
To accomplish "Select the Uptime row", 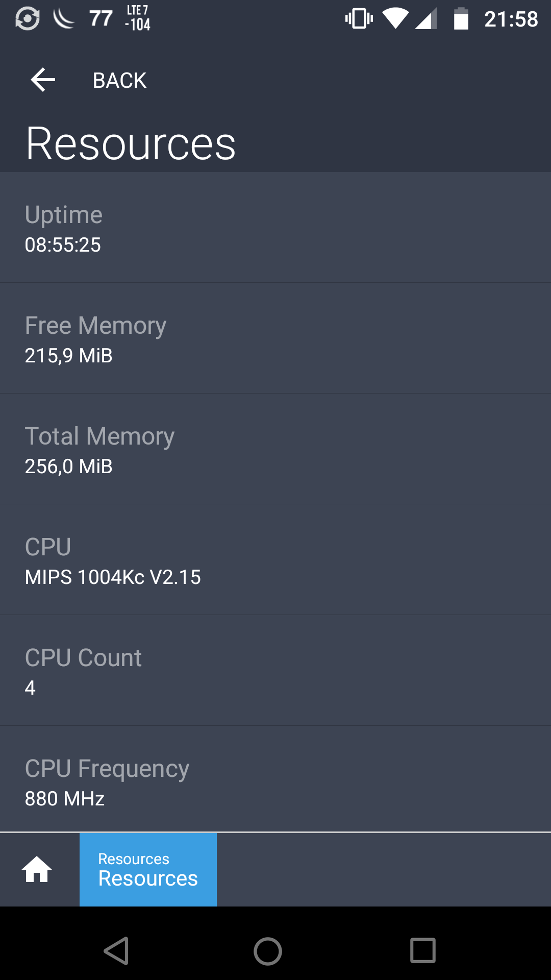I will pos(275,229).
